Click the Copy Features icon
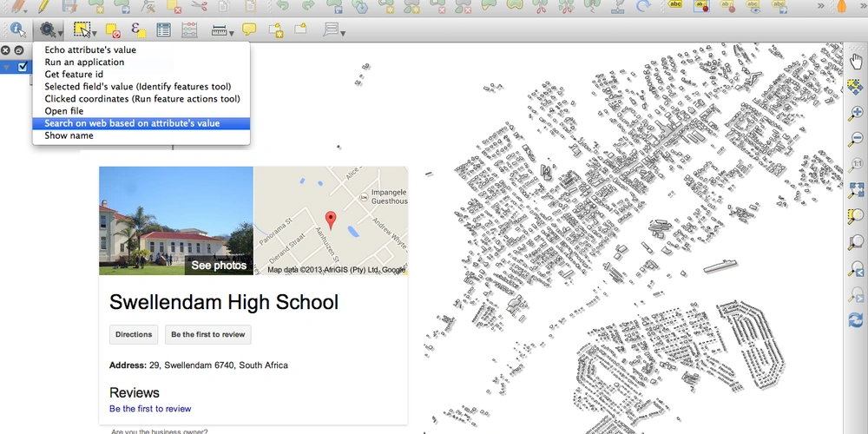Image resolution: width=868 pixels, height=434 pixels. pyautogui.click(x=224, y=6)
